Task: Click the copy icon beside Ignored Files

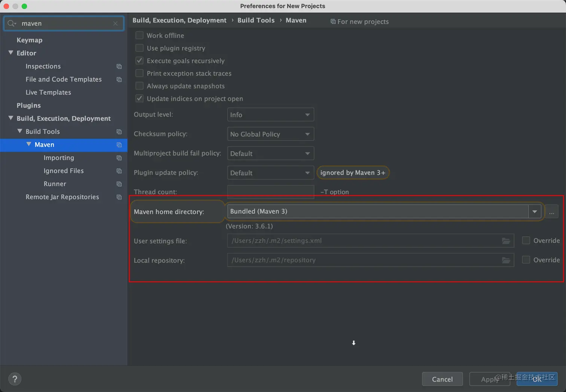Action: [119, 171]
